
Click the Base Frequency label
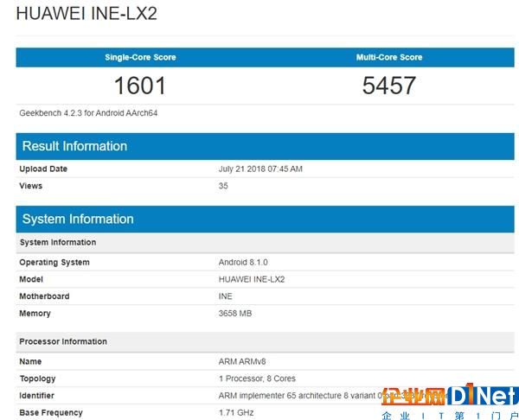tap(51, 413)
